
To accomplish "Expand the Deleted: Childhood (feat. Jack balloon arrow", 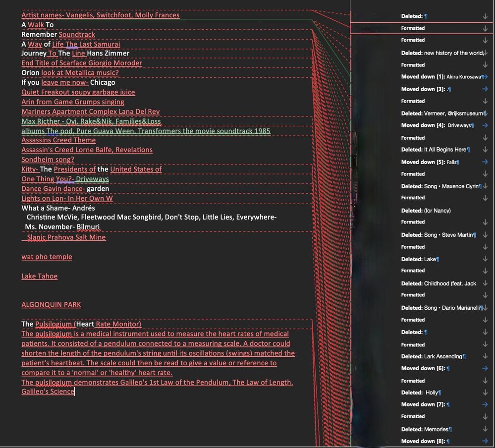I will coord(486,283).
